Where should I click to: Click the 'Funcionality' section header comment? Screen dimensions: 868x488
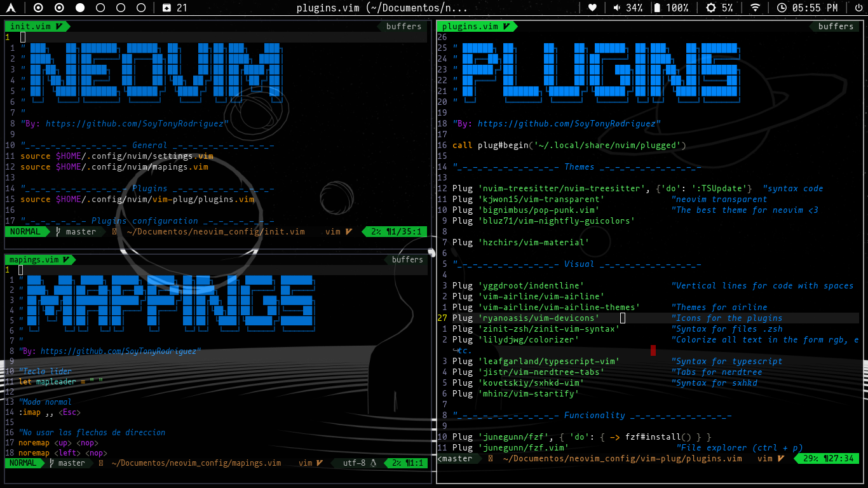[x=592, y=416]
